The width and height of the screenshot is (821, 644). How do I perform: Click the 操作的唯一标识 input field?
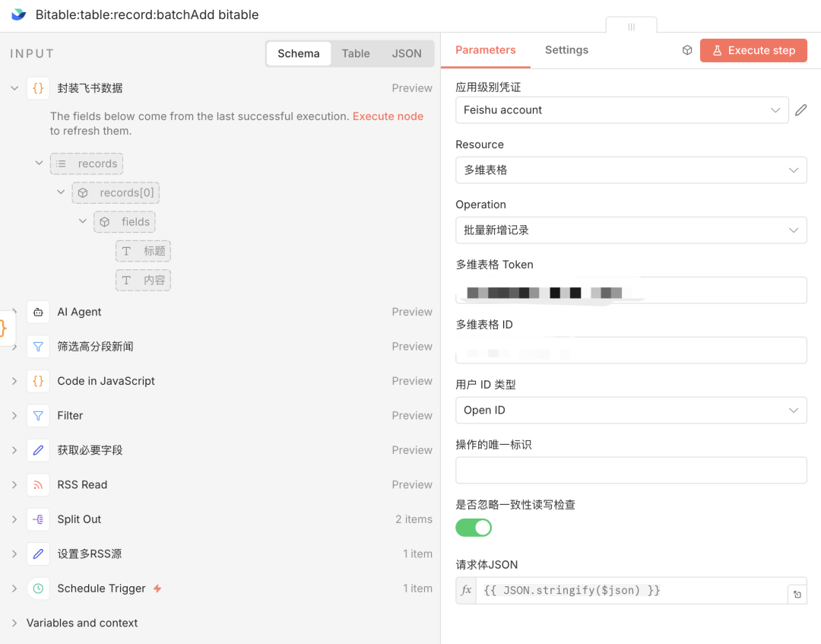(630, 471)
